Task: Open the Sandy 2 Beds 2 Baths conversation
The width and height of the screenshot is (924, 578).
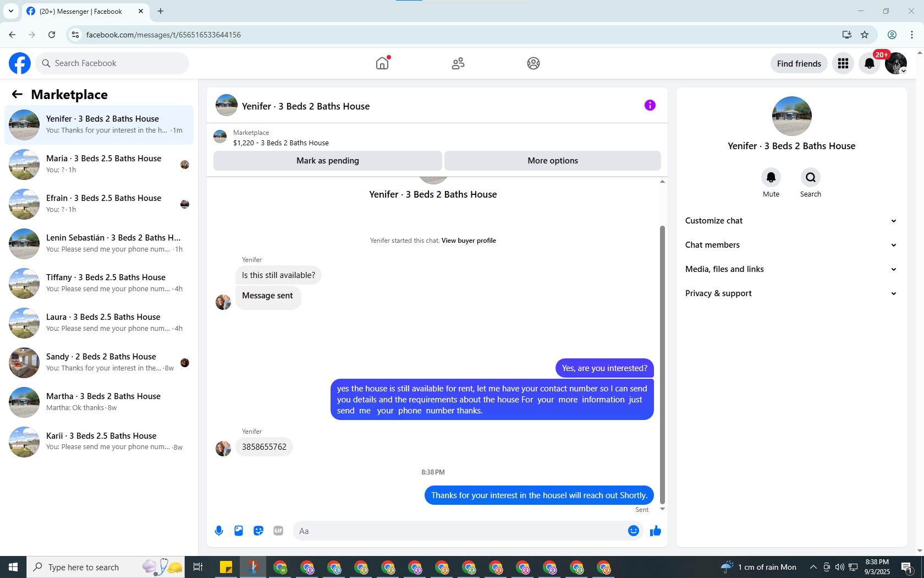Action: coord(99,363)
